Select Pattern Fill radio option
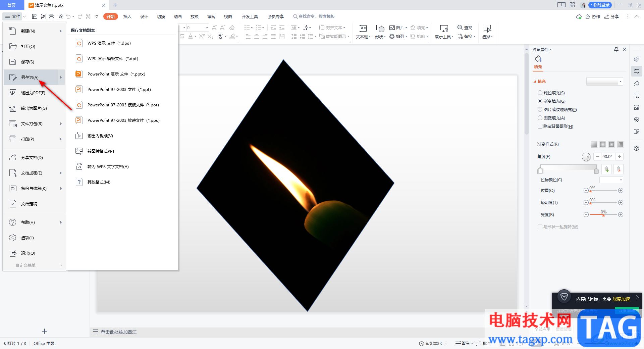The image size is (644, 349). point(540,118)
